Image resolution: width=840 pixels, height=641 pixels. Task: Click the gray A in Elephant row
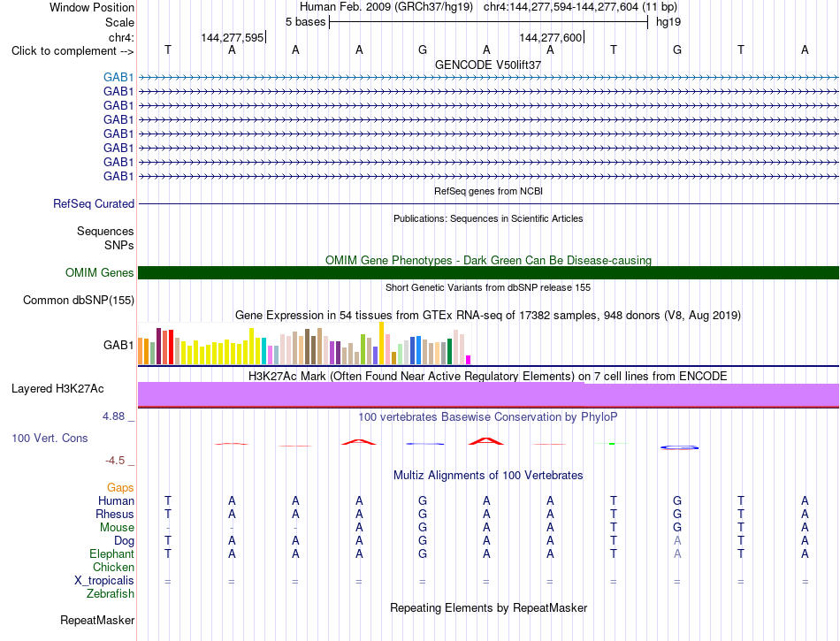coord(677,553)
